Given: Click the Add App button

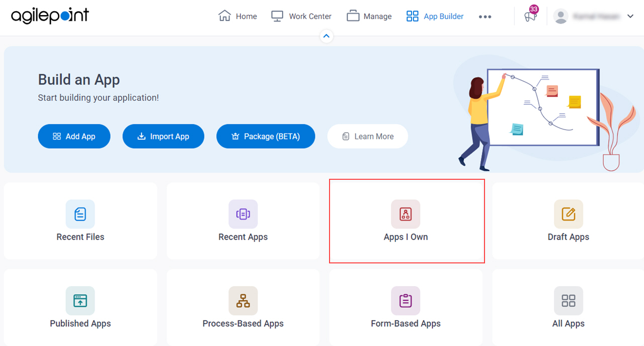Looking at the screenshot, I should pyautogui.click(x=74, y=136).
